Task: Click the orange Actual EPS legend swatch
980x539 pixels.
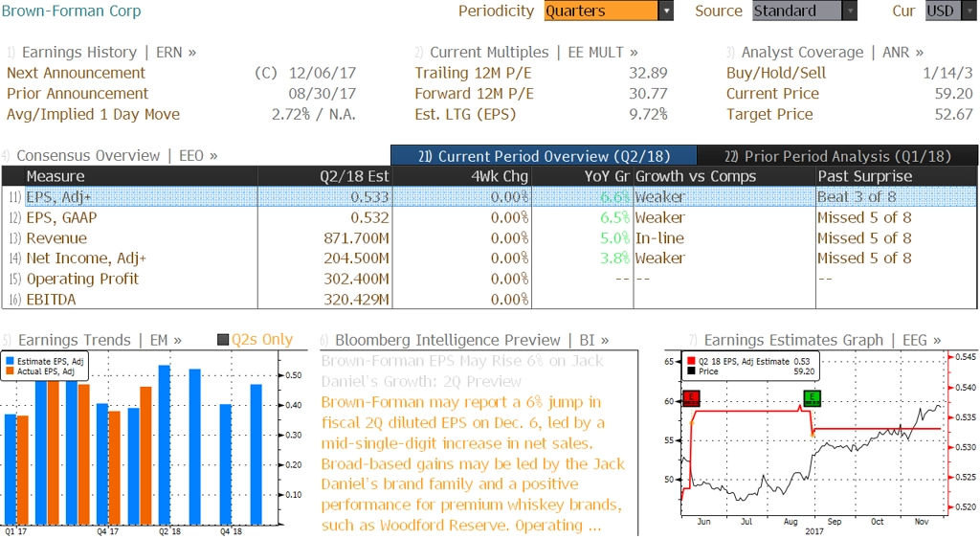Action: click(10, 371)
